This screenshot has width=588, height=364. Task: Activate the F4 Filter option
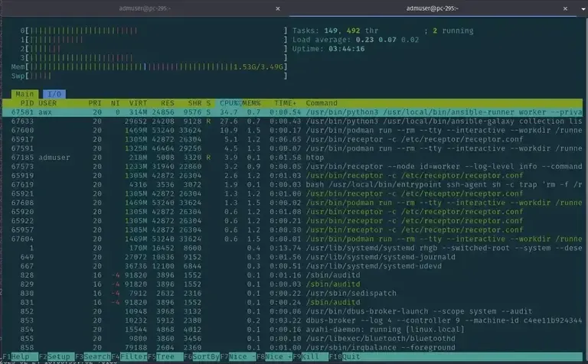coord(129,356)
